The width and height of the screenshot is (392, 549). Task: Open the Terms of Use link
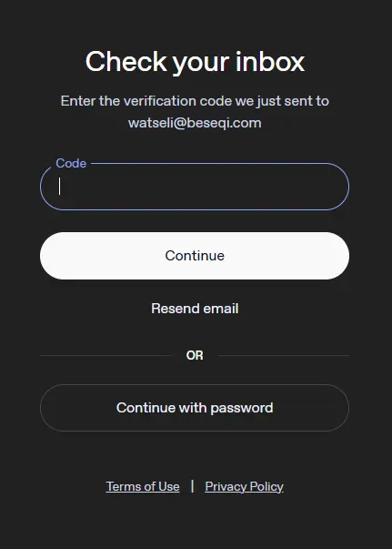pyautogui.click(x=143, y=486)
